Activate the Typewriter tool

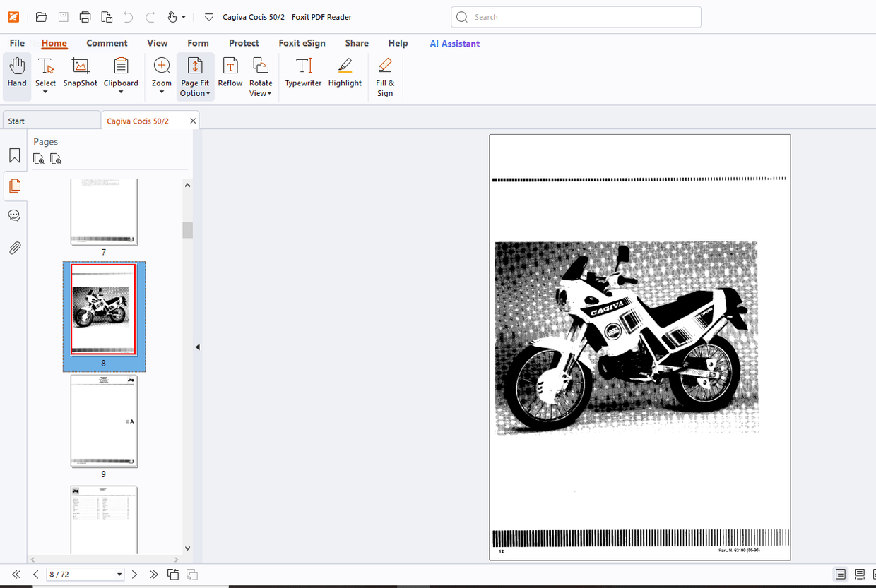(x=303, y=75)
